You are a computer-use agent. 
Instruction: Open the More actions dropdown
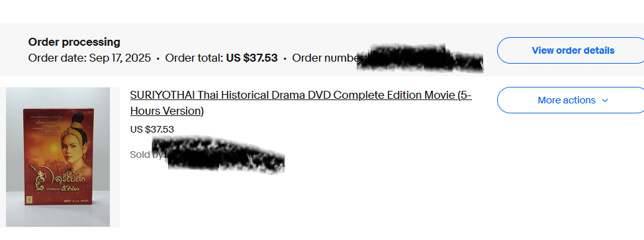tap(573, 100)
